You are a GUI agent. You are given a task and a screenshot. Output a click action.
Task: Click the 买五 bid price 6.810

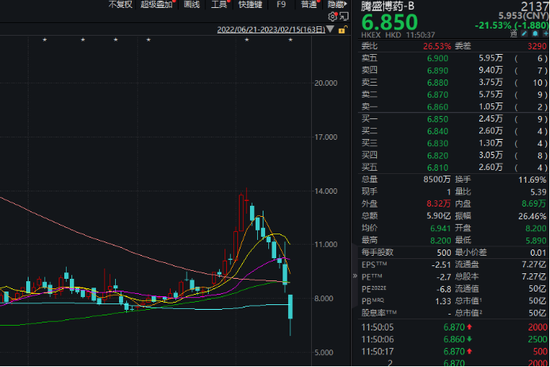(437, 168)
